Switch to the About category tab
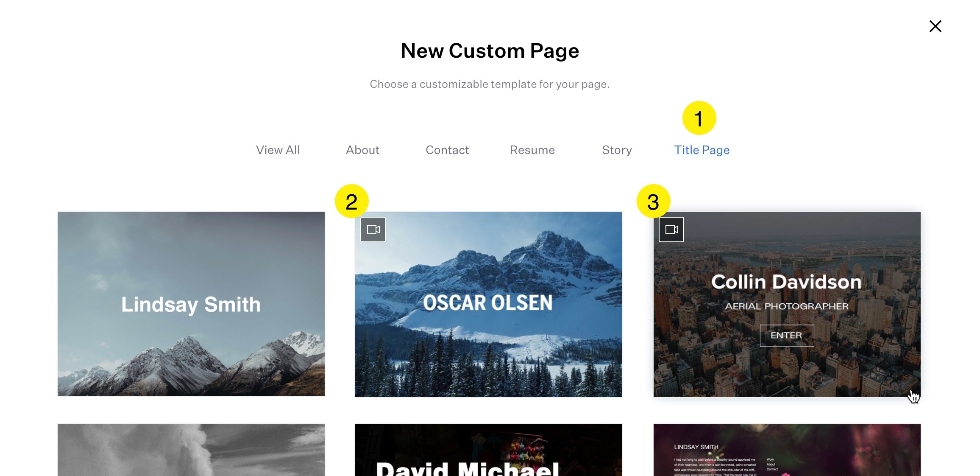Screen dimensions: 980x476 [x=362, y=150]
